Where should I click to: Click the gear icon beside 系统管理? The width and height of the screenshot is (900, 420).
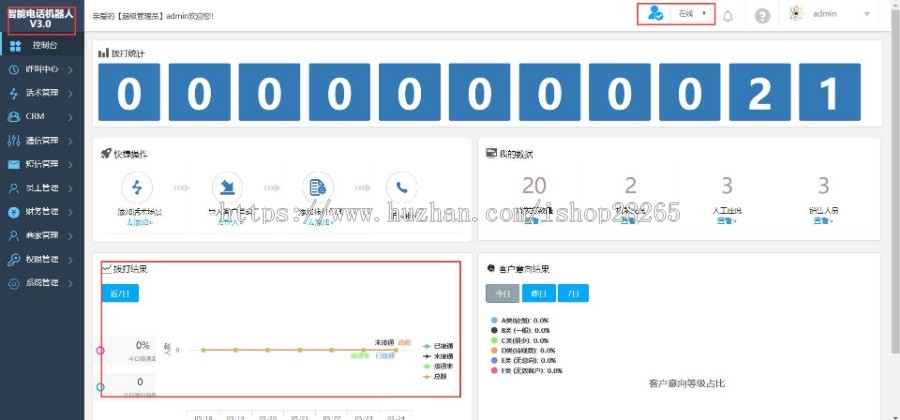pyautogui.click(x=14, y=283)
